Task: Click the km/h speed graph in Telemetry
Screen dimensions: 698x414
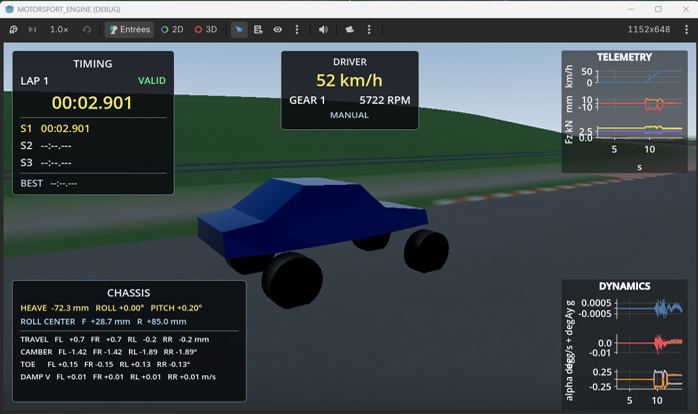Action: click(x=639, y=77)
